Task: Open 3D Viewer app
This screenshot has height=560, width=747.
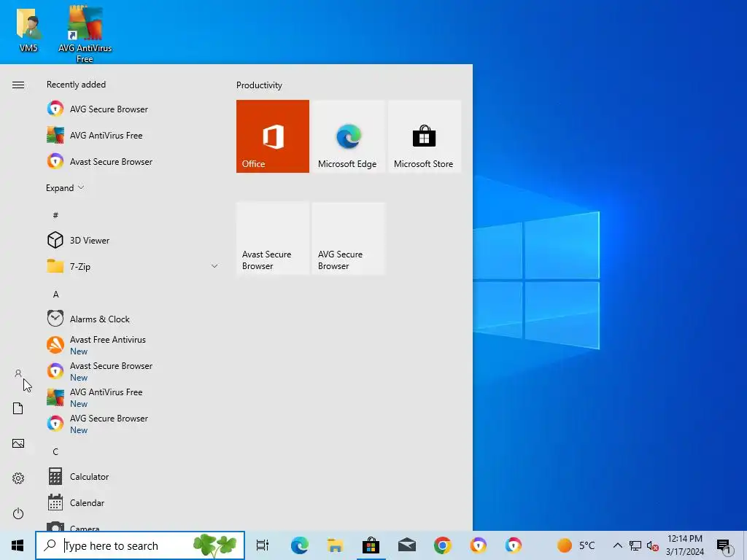Action: [134, 240]
